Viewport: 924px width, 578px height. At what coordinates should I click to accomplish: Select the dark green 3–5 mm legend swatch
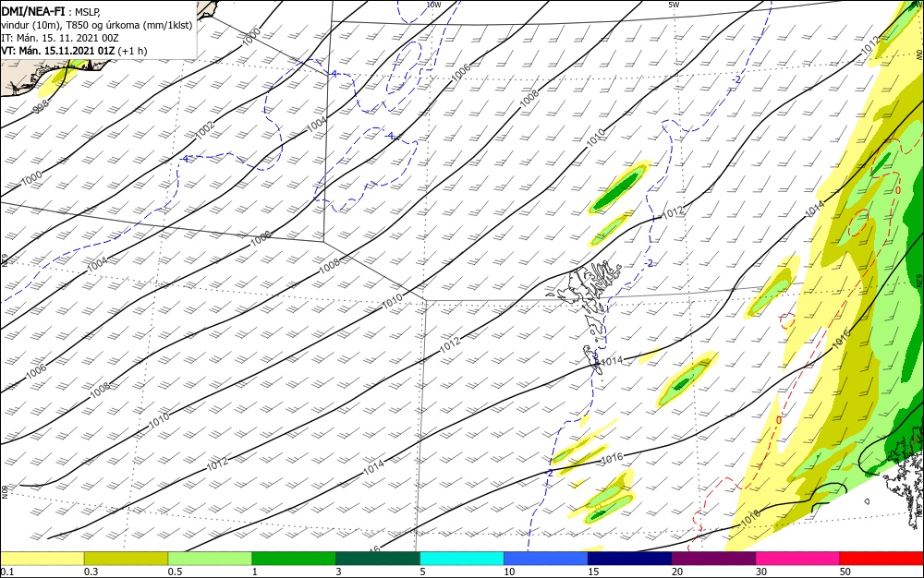pos(378,559)
